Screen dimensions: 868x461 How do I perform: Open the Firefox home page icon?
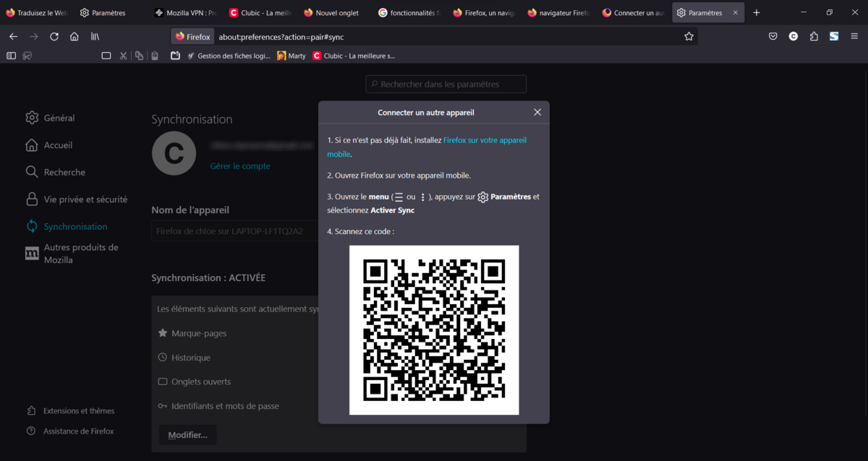[75, 37]
